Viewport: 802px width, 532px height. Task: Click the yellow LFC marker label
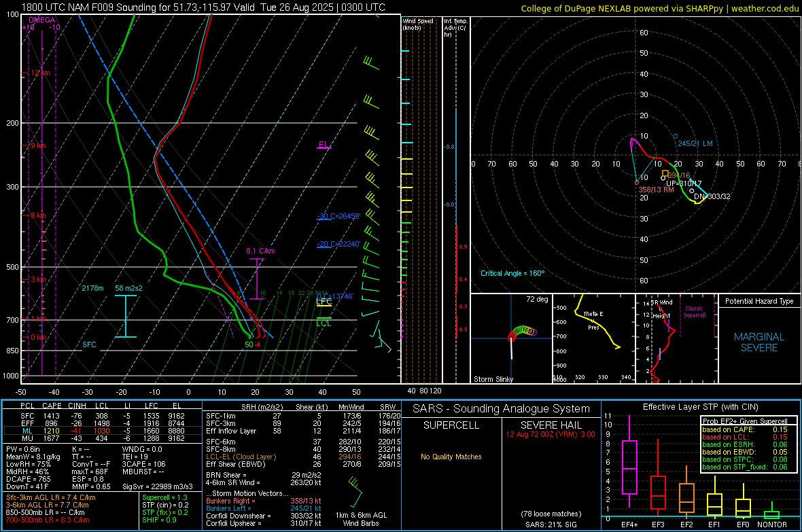point(324,302)
